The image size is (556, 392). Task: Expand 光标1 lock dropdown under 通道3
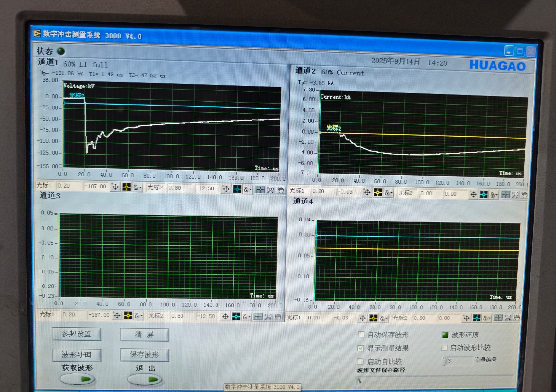tap(139, 316)
